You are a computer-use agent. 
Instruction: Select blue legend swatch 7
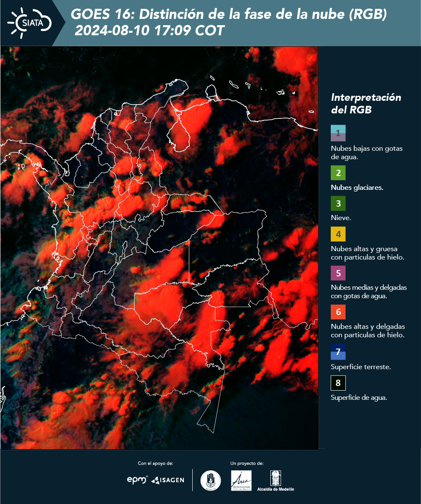338,352
